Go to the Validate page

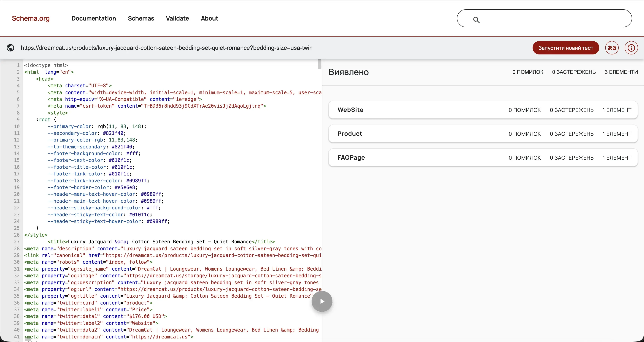(178, 18)
